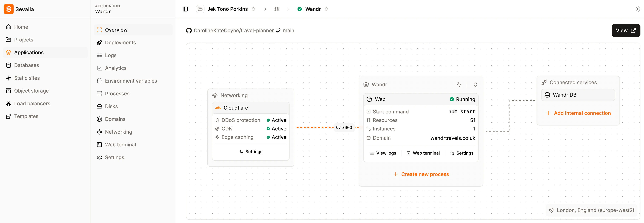Screen dimensions: 644x223
Task: Click London, England (europe-west2) label
Action: (595, 210)
